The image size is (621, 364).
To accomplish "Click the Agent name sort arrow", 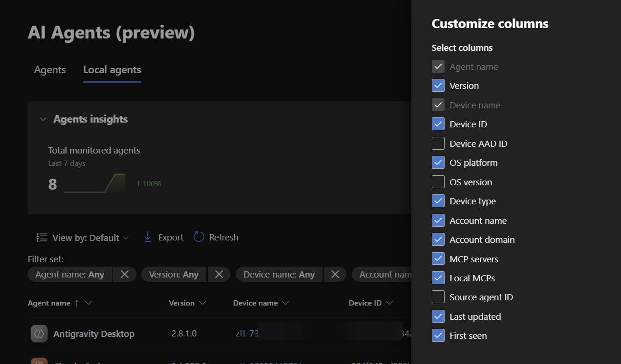I will (77, 303).
